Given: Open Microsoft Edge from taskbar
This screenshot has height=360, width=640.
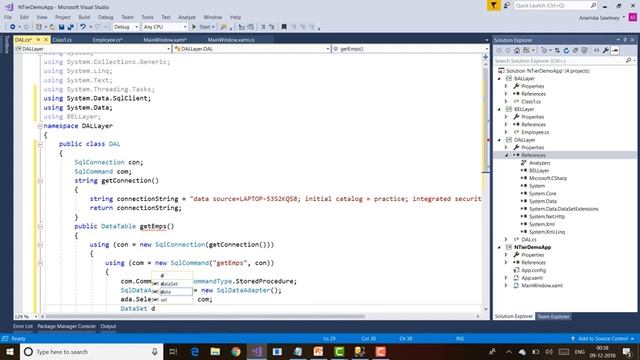Looking at the screenshot, I should [x=195, y=351].
